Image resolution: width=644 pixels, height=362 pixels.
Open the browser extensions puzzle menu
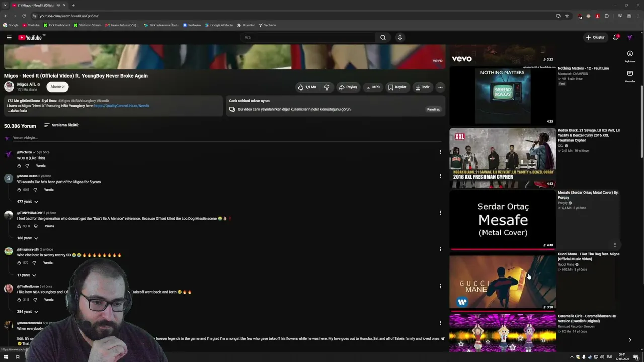tap(606, 16)
